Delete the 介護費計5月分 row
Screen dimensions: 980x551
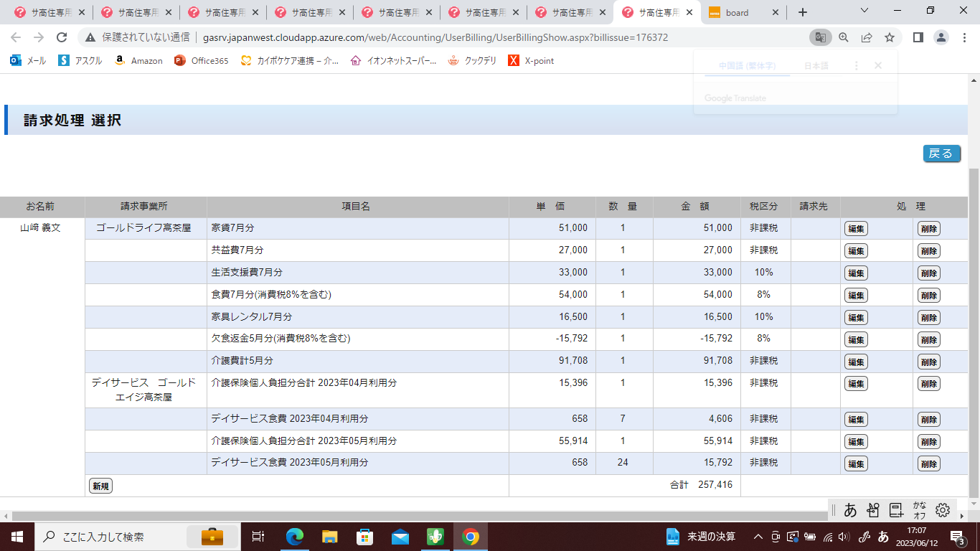(928, 362)
